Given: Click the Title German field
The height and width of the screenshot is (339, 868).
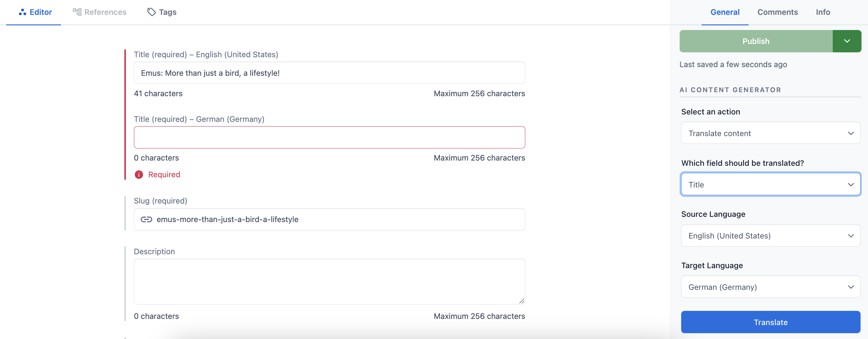Looking at the screenshot, I should (329, 137).
